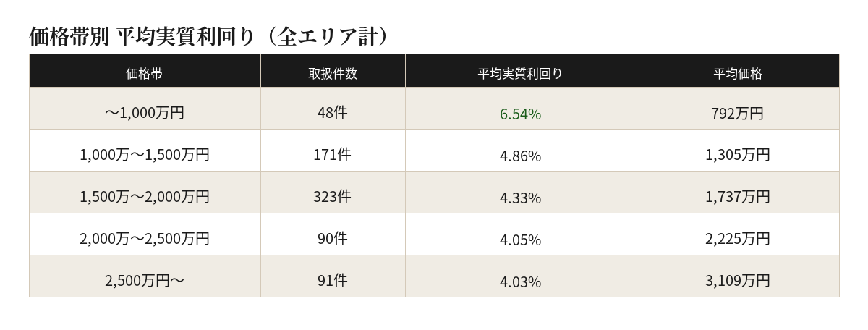868x330 pixels.
Task: Click the 3,109万円 average price cell
Action: [x=738, y=281]
